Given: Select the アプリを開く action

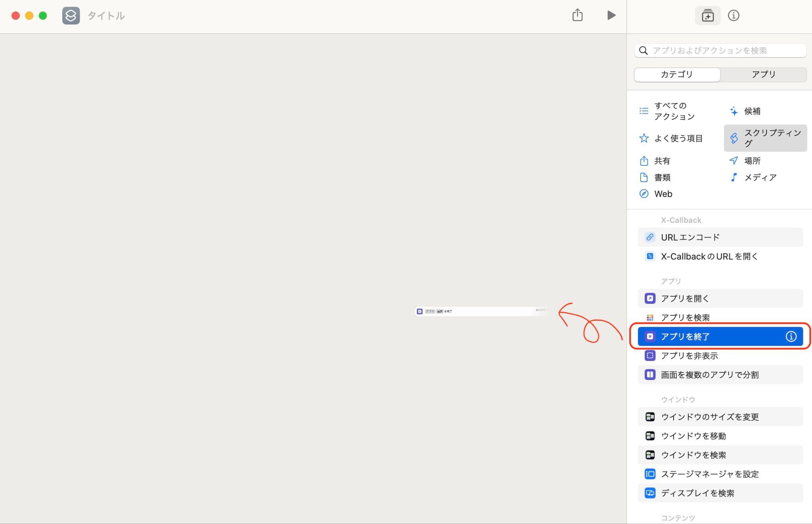Looking at the screenshot, I should click(x=720, y=298).
